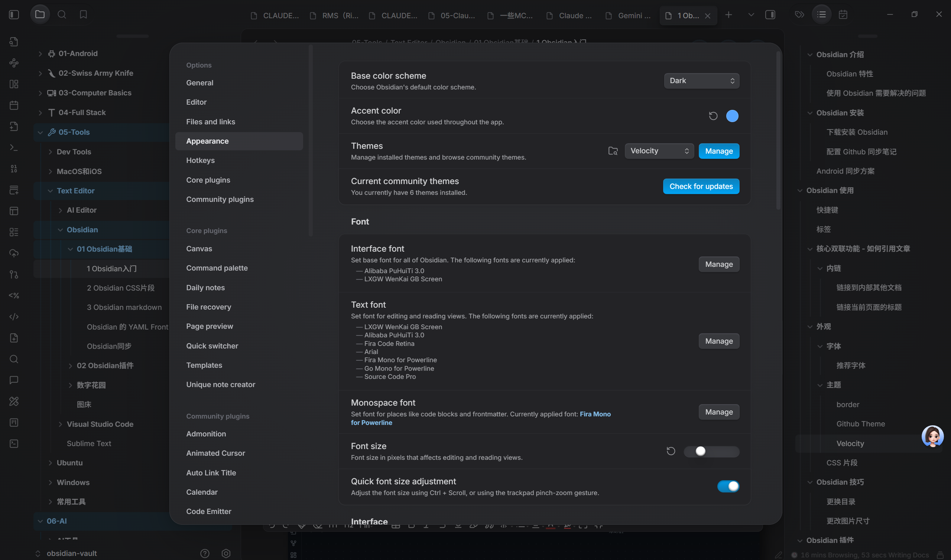
Task: Open the tags icon in right panel header
Action: (x=799, y=15)
